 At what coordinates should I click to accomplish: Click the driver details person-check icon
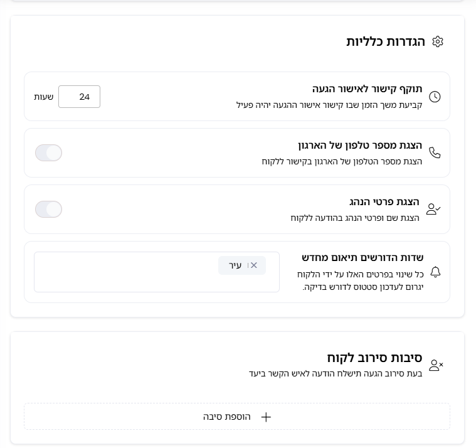point(433,210)
